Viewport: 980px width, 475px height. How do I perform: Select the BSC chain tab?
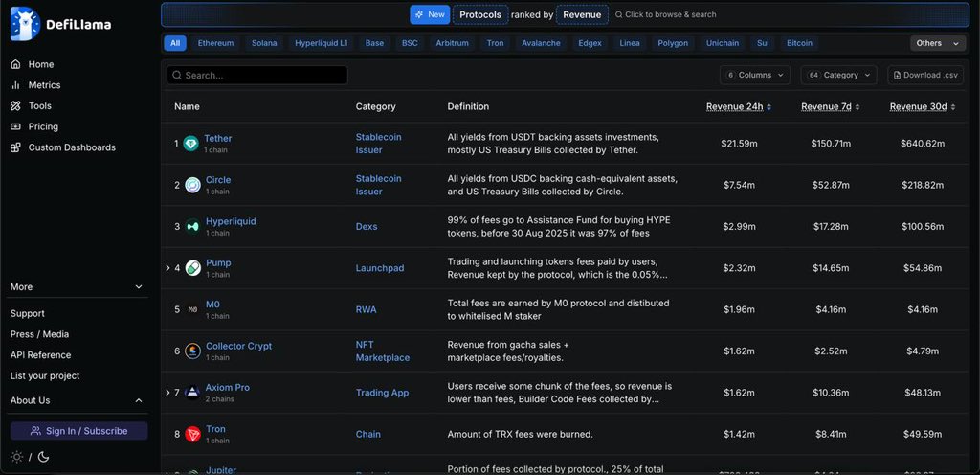[410, 43]
